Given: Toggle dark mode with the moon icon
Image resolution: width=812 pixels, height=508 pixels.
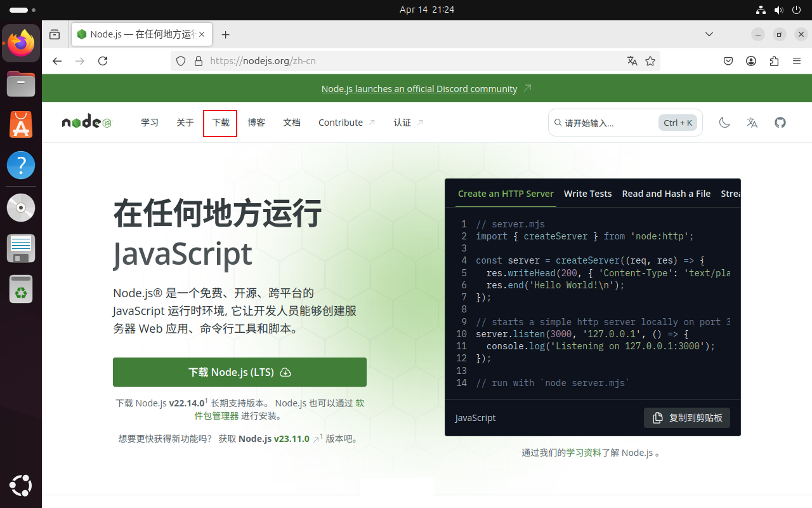Looking at the screenshot, I should (x=724, y=123).
